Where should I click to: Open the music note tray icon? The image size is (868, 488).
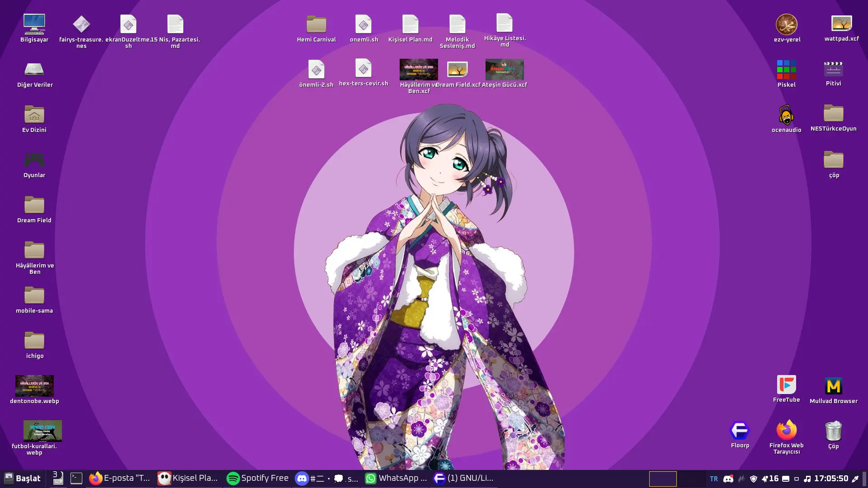click(807, 479)
